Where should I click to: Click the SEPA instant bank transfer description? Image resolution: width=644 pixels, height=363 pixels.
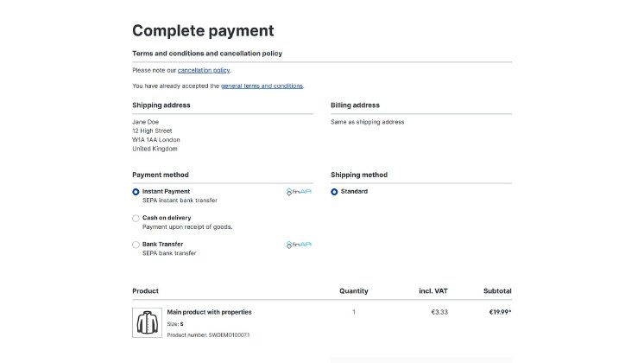point(180,201)
